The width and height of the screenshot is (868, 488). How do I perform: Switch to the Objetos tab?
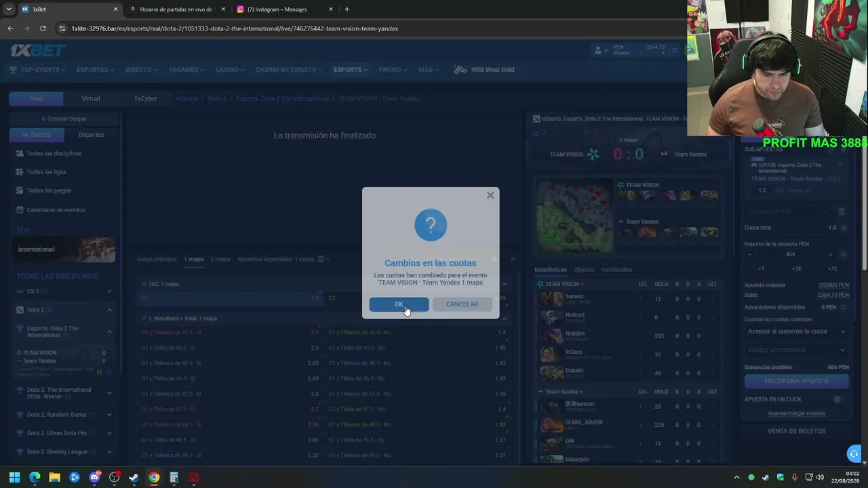point(584,270)
